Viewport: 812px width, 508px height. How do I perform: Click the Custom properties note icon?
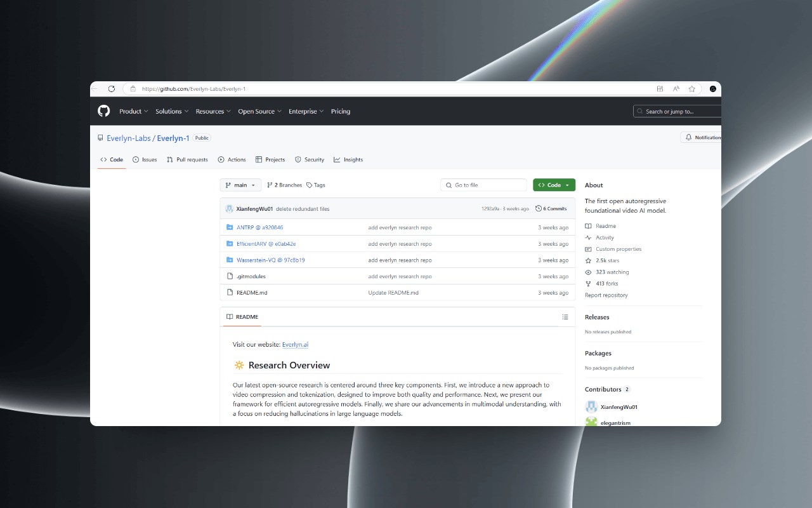(x=588, y=249)
